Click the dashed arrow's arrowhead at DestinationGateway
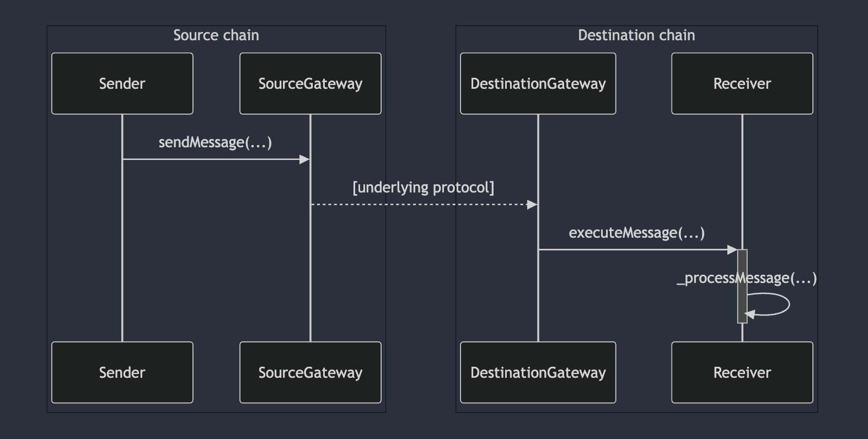Viewport: 868px width, 439px height. [x=532, y=205]
